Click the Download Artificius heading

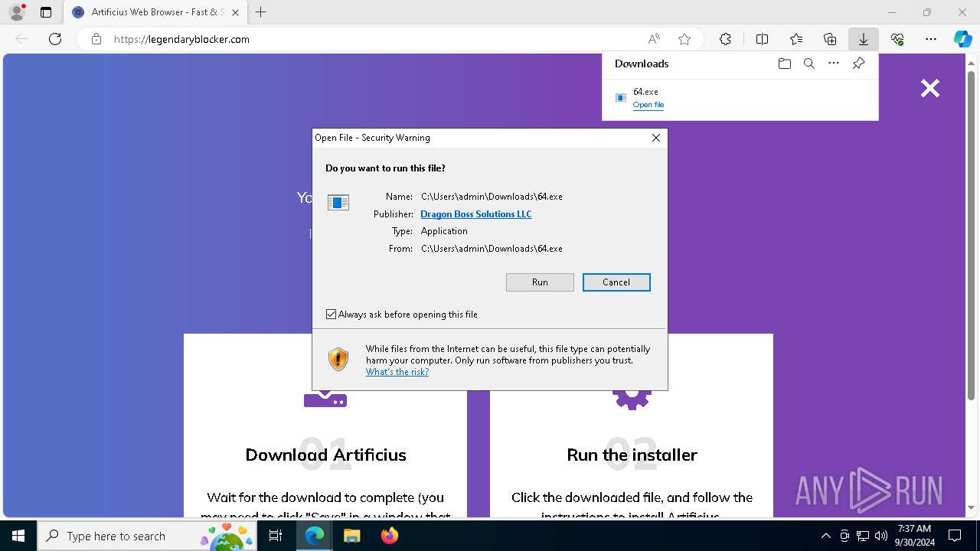(x=325, y=455)
